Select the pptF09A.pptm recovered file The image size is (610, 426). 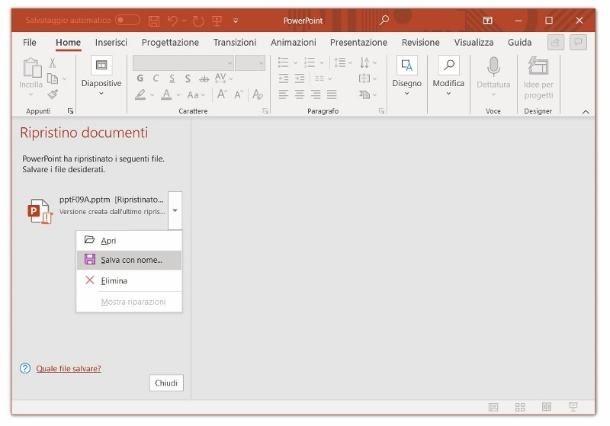click(96, 210)
